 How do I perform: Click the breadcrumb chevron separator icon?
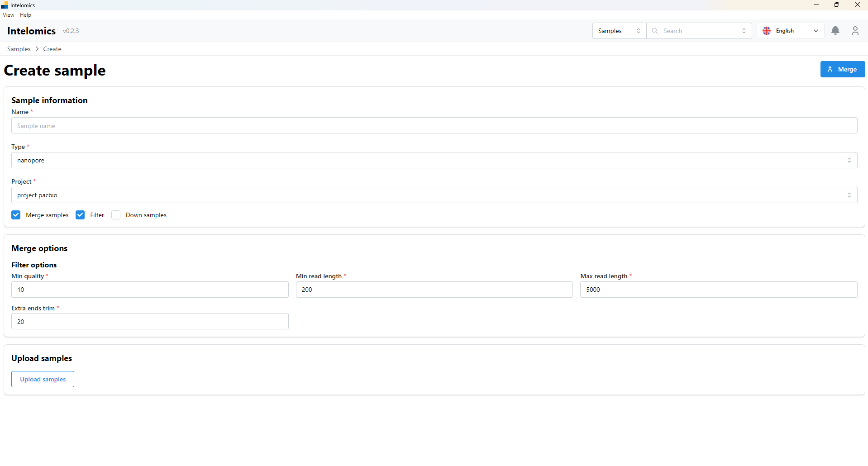pyautogui.click(x=37, y=49)
